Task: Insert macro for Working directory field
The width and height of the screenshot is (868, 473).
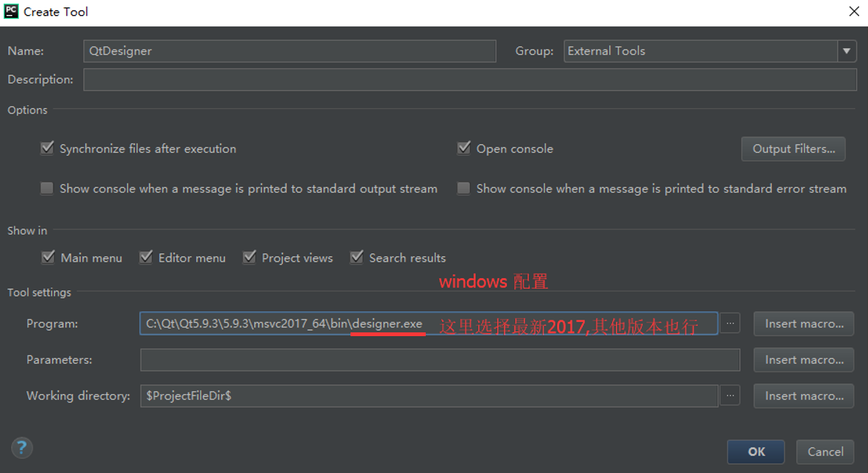Action: 804,396
